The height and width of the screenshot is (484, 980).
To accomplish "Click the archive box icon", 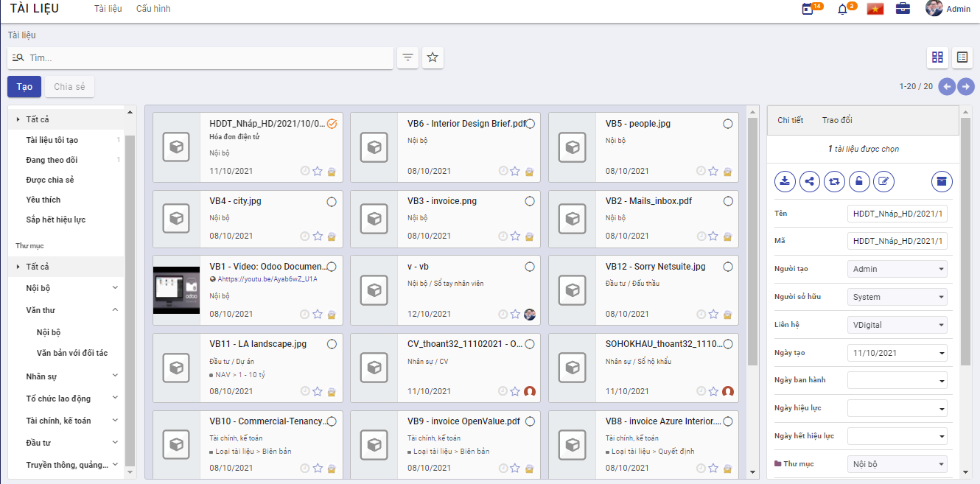I will (x=941, y=181).
